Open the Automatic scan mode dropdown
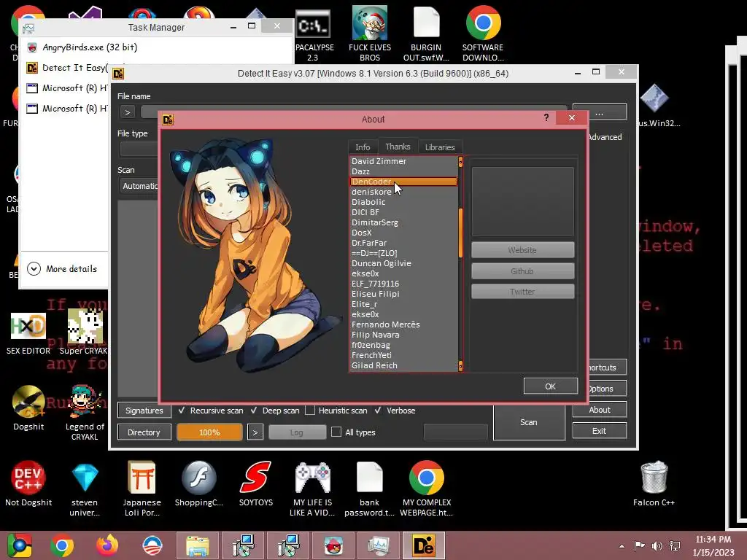Image resolution: width=747 pixels, height=560 pixels. click(139, 186)
